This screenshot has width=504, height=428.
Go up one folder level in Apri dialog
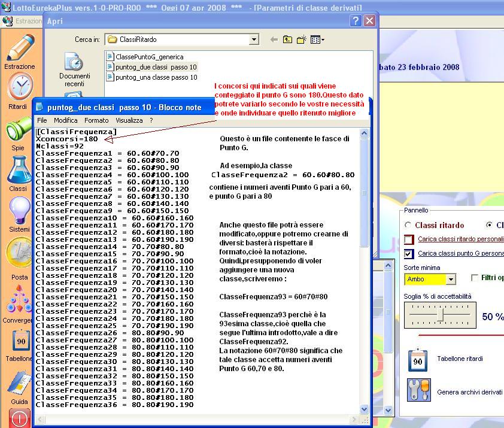pos(287,40)
